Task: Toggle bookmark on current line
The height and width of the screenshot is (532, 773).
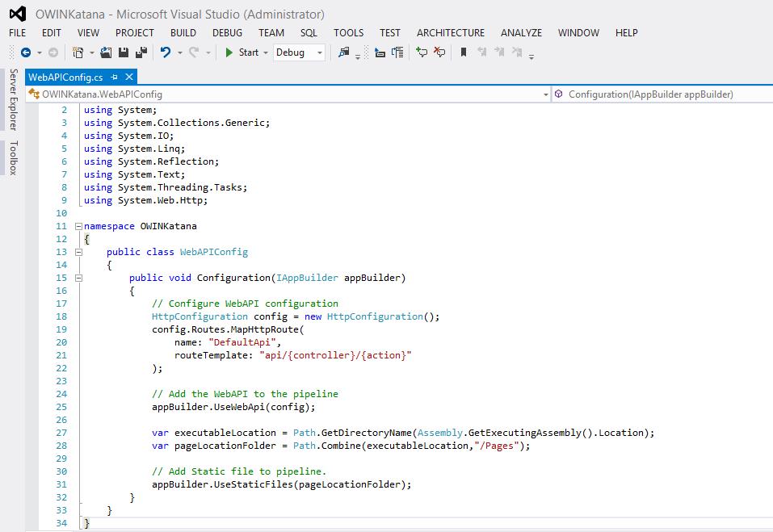Action: (x=463, y=52)
